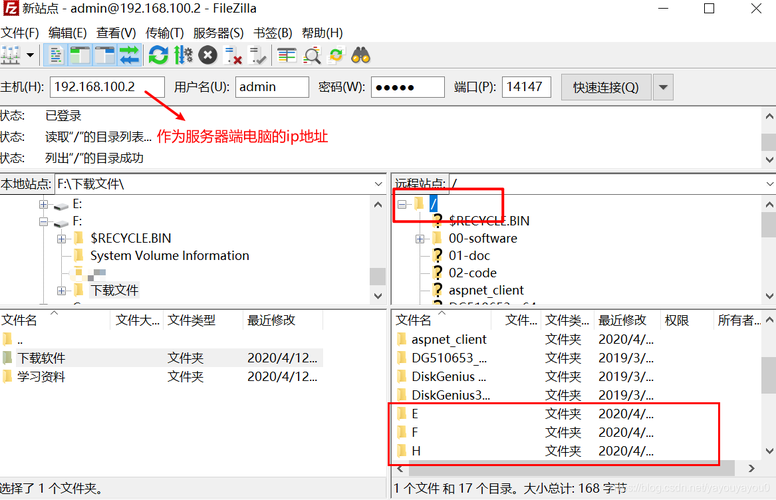Open 编辑(E) menu

(67, 33)
